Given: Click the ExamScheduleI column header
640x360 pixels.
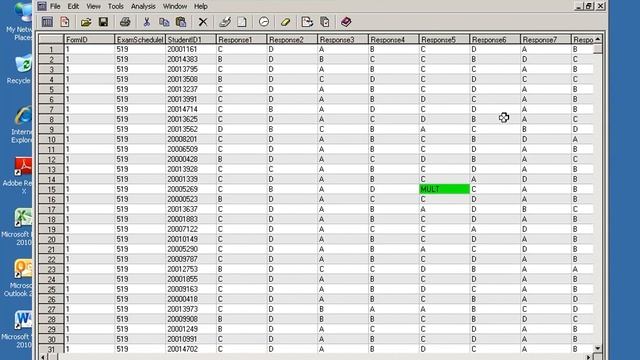Looking at the screenshot, I should point(140,40).
